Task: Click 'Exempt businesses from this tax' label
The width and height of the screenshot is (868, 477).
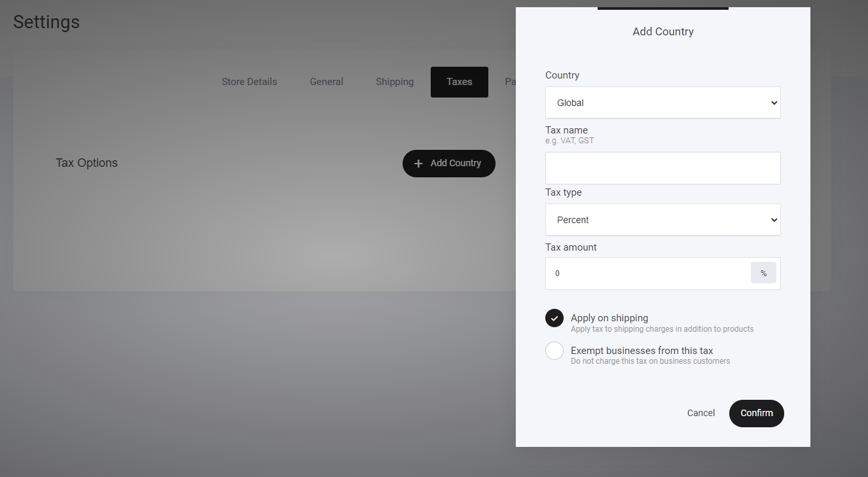Action: coord(642,351)
